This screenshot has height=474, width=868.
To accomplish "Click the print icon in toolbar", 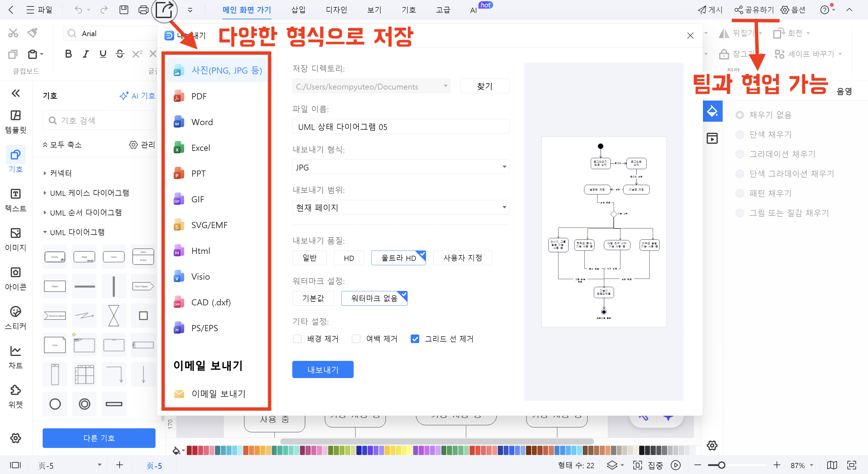I will (143, 10).
